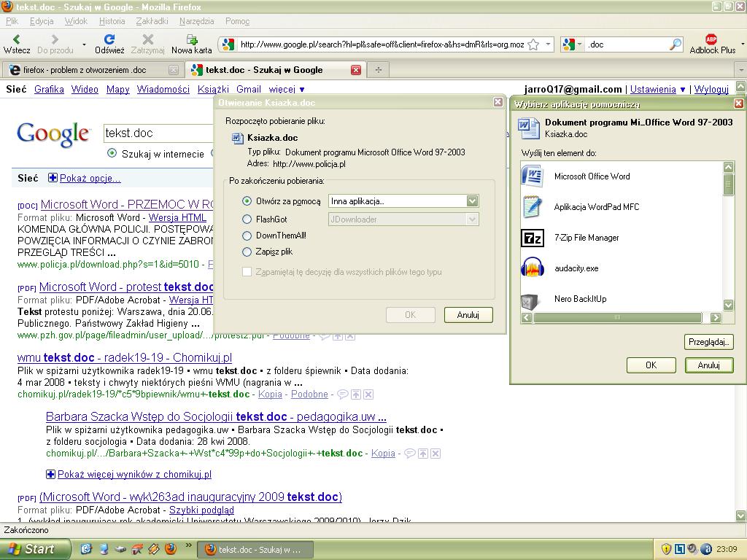747x560 pixels.
Task: Open the Gmail link
Action: point(249,89)
